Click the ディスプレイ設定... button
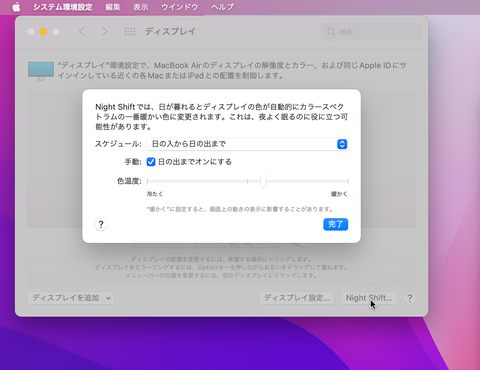 pos(297,298)
